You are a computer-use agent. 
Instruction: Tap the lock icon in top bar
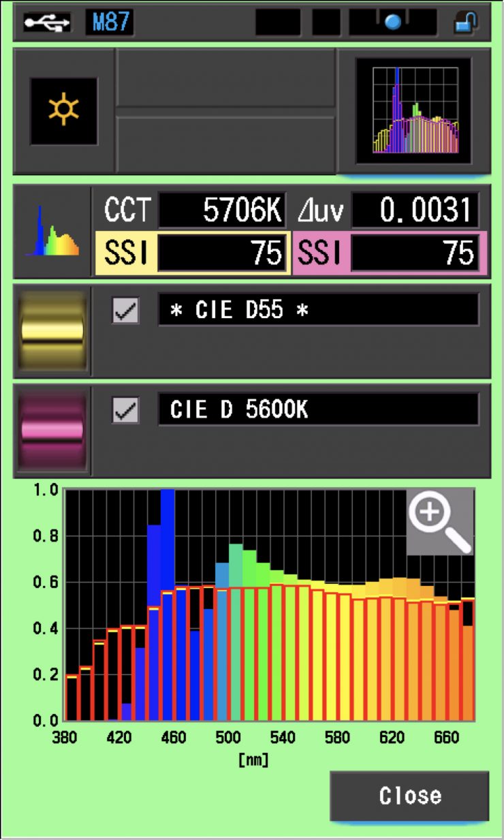[466, 22]
